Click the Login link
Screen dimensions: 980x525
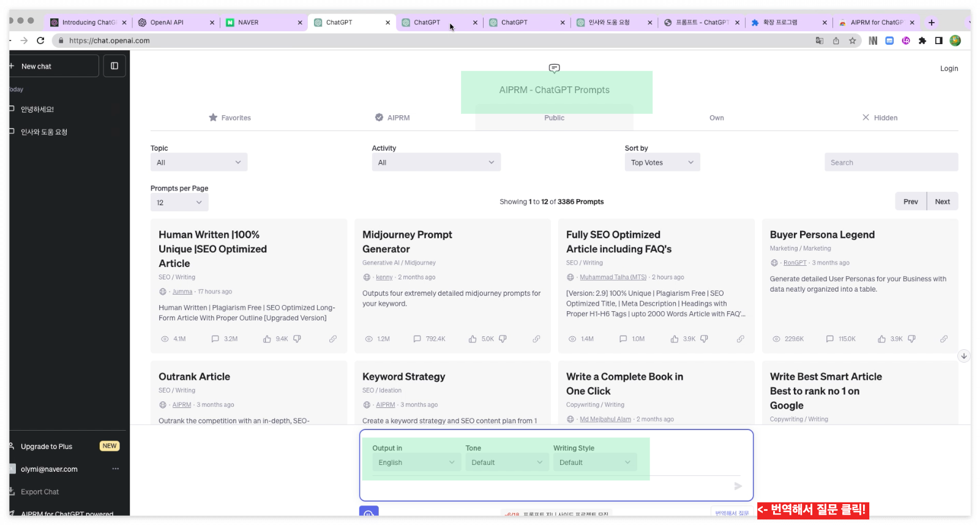point(949,69)
